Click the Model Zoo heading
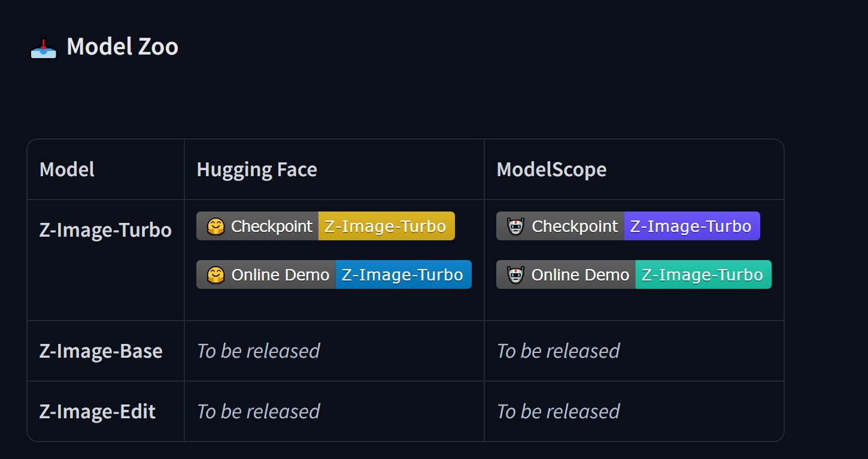Image resolution: width=868 pixels, height=459 pixels. pos(122,47)
